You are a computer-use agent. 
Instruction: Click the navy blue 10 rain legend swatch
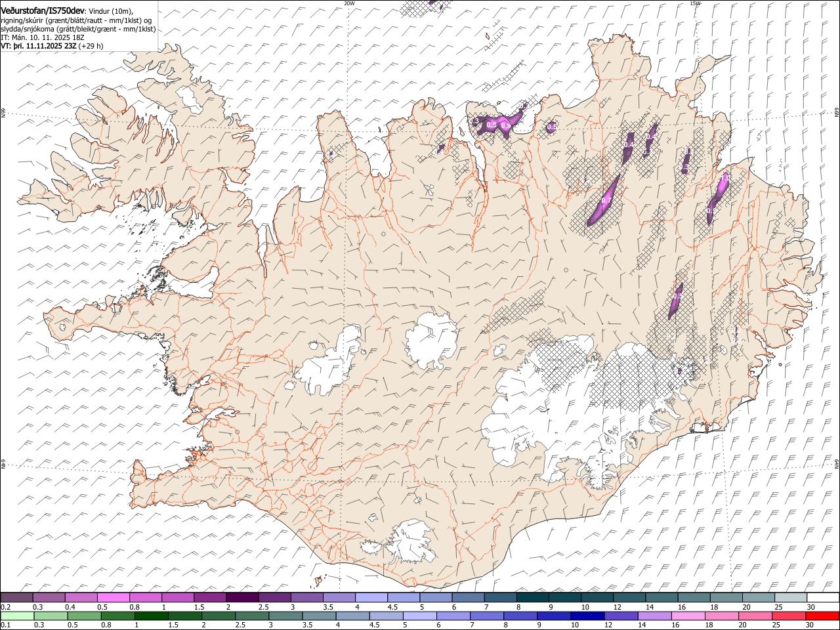click(587, 616)
